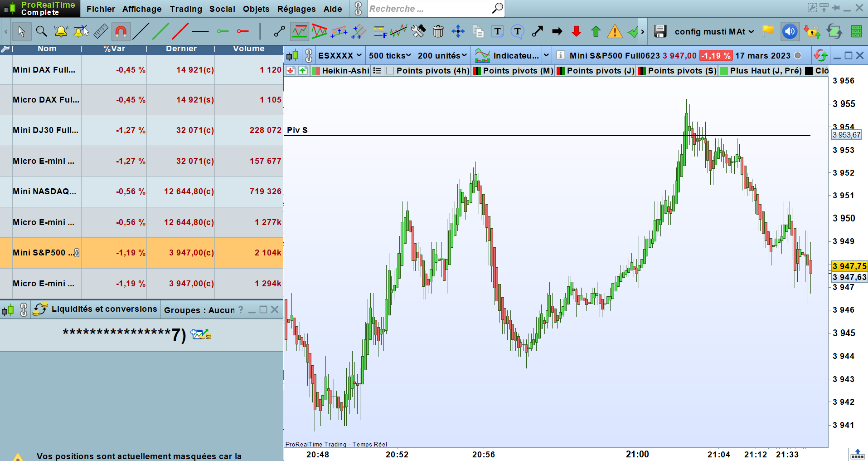Open the Social menu

point(222,9)
